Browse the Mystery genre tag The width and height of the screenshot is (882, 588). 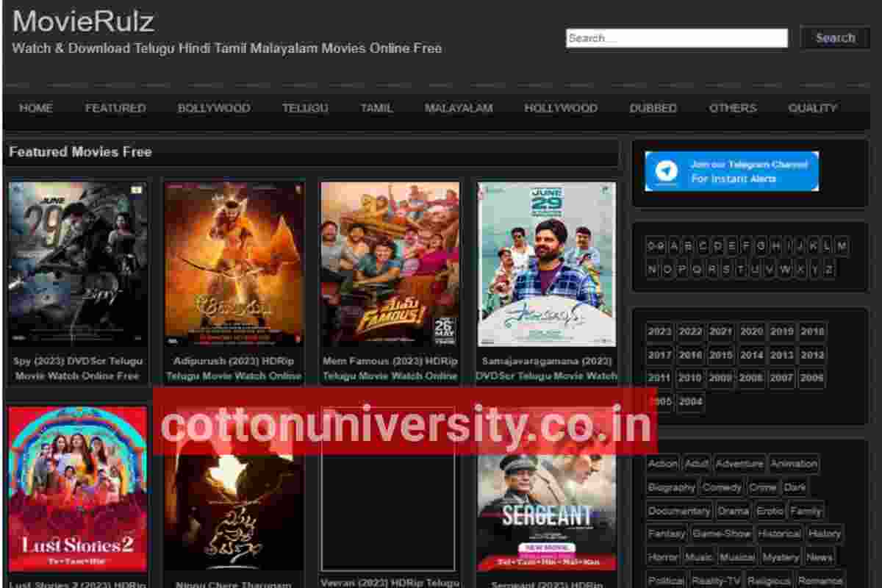[781, 557]
